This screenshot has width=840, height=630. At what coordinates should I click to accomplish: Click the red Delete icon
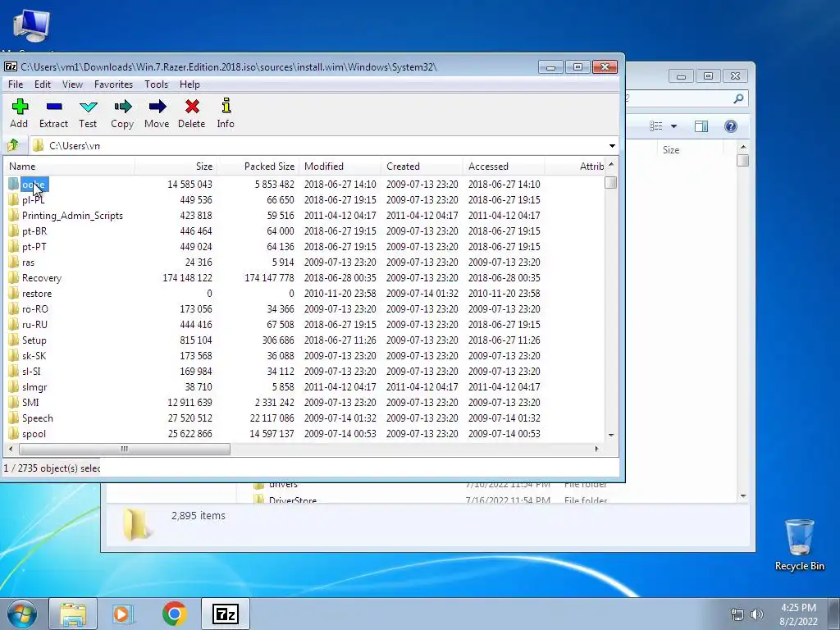pyautogui.click(x=192, y=107)
